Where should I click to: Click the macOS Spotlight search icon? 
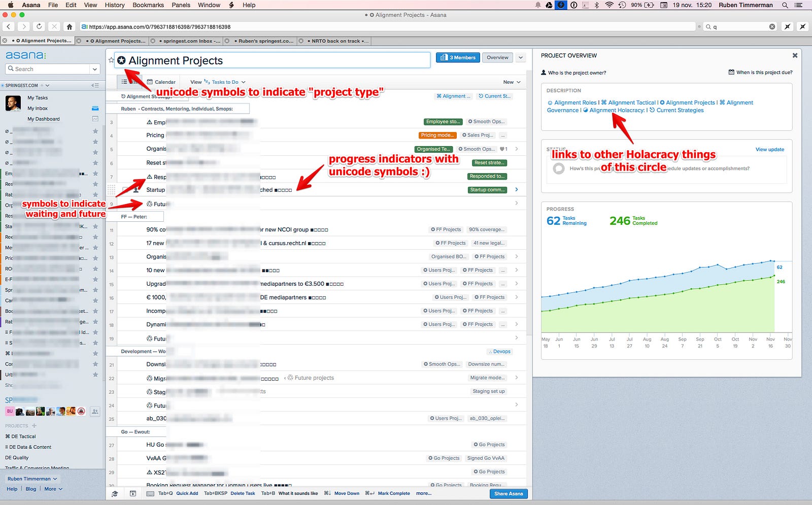point(785,5)
